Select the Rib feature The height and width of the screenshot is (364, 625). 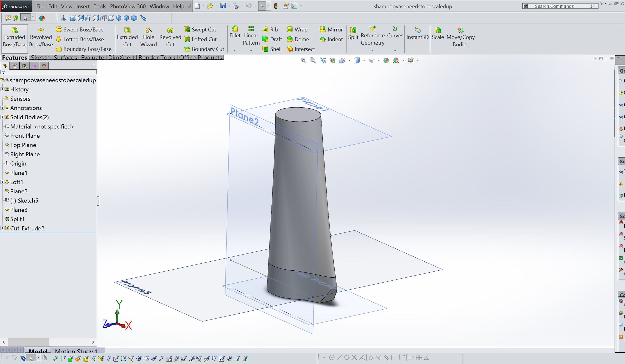[x=270, y=29]
